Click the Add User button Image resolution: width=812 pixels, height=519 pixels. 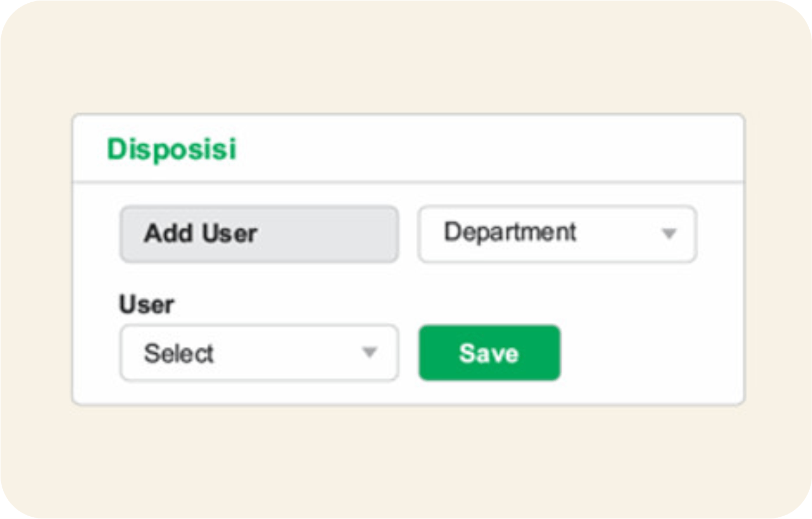[x=259, y=234]
